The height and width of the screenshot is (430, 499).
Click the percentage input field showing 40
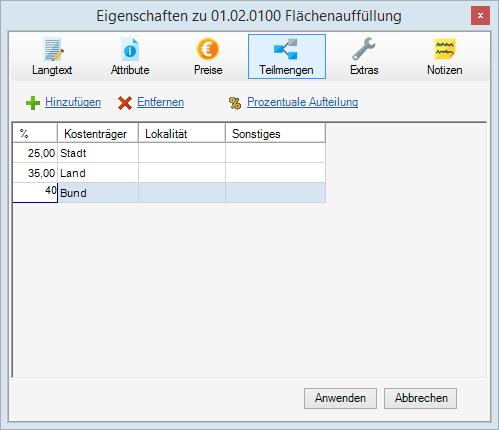(35, 192)
